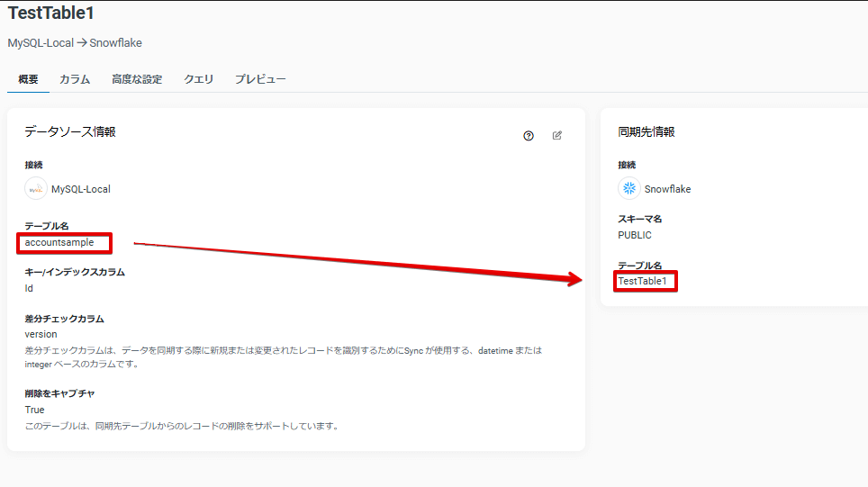The height and width of the screenshot is (487, 868).
Task: Click the accountsample table name
Action: tap(59, 242)
